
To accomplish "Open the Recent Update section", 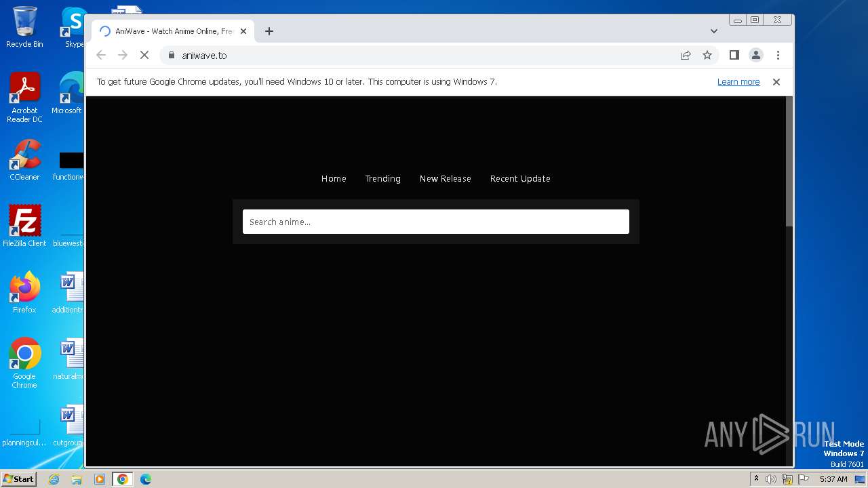I will [x=520, y=179].
